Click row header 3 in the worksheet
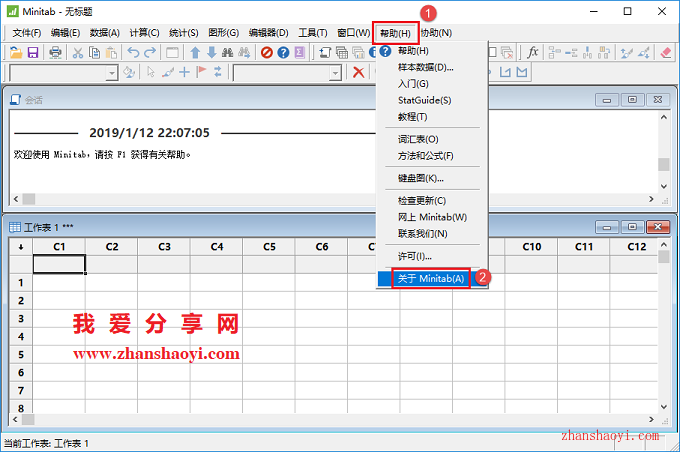680x452 pixels. (21, 319)
